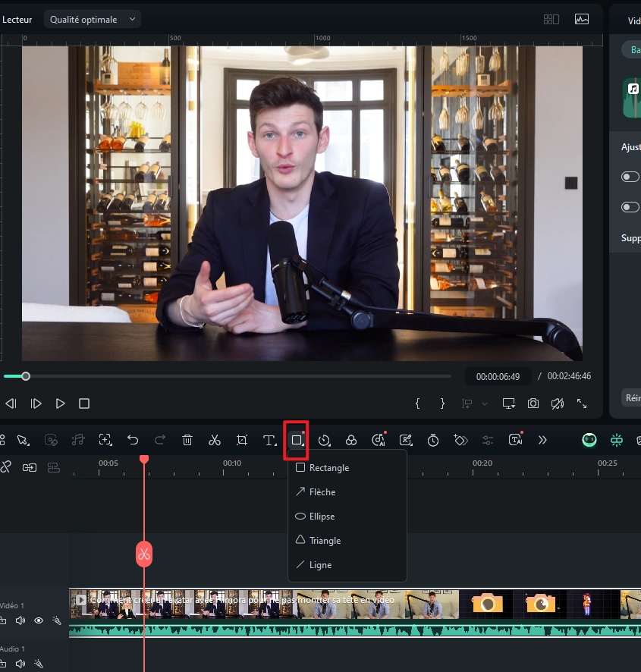Image resolution: width=641 pixels, height=672 pixels.
Task: Click the Redo arrow icon
Action: [x=160, y=440]
